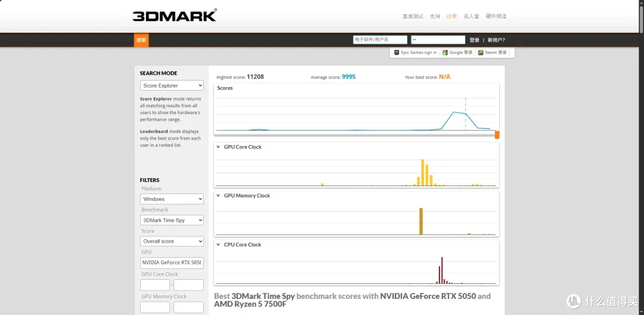644x315 pixels.
Task: Click the SEARCH MODE heading
Action: (x=159, y=73)
